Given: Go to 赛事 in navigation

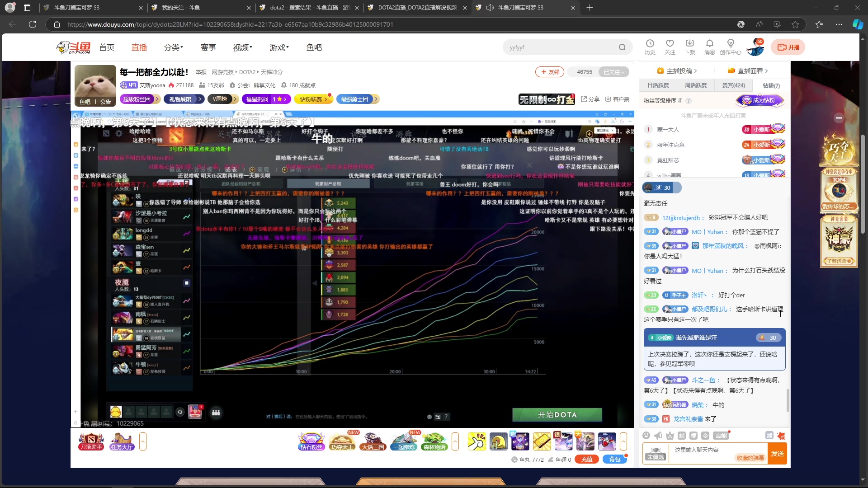Looking at the screenshot, I should point(208,47).
